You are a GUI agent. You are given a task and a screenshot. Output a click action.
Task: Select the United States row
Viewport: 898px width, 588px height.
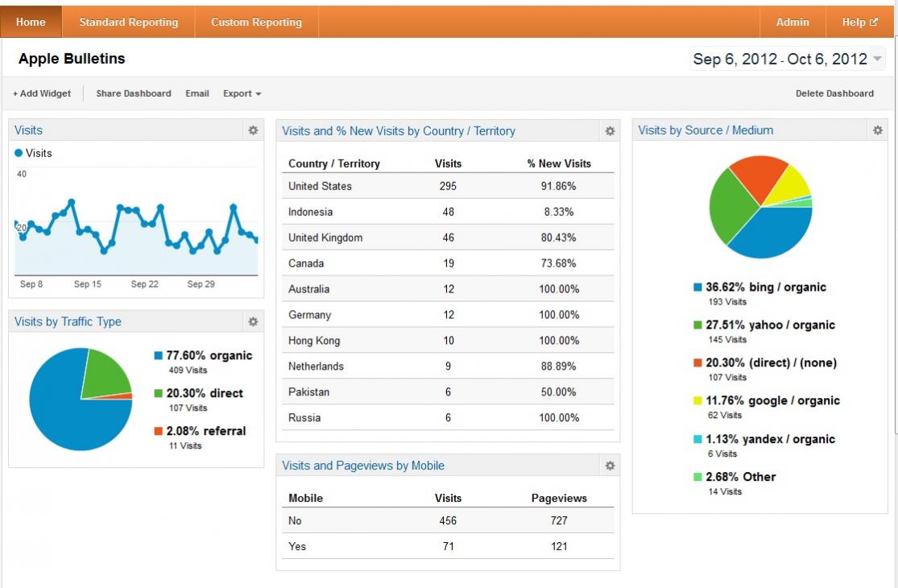(448, 186)
